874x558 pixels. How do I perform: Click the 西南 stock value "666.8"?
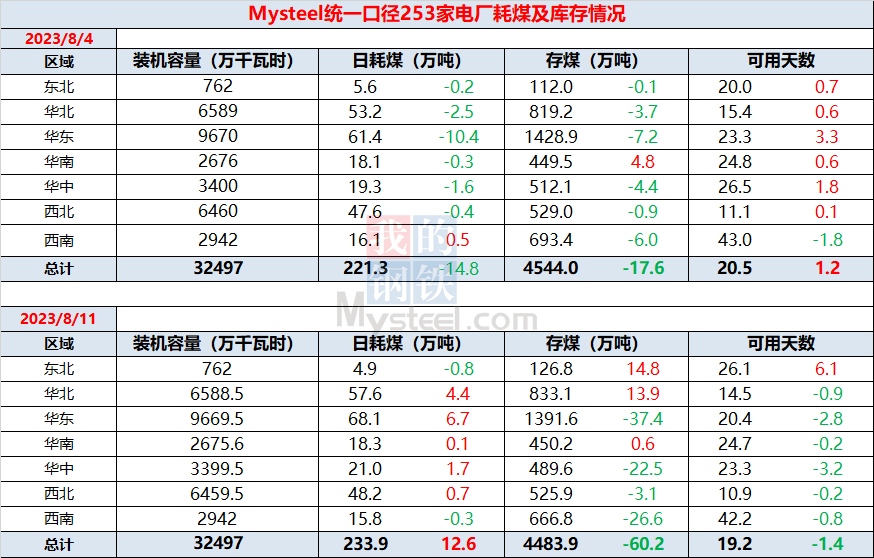coord(551,520)
